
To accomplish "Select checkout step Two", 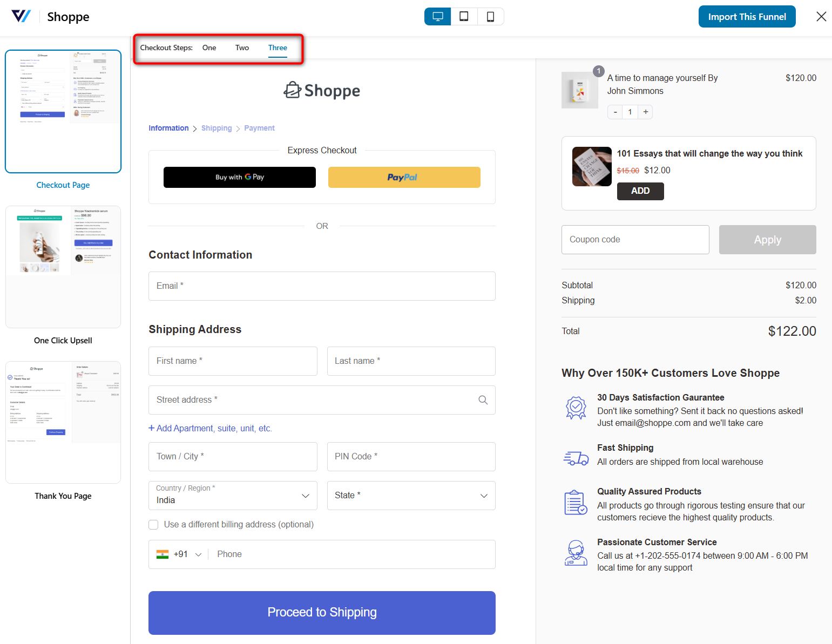I will click(242, 48).
